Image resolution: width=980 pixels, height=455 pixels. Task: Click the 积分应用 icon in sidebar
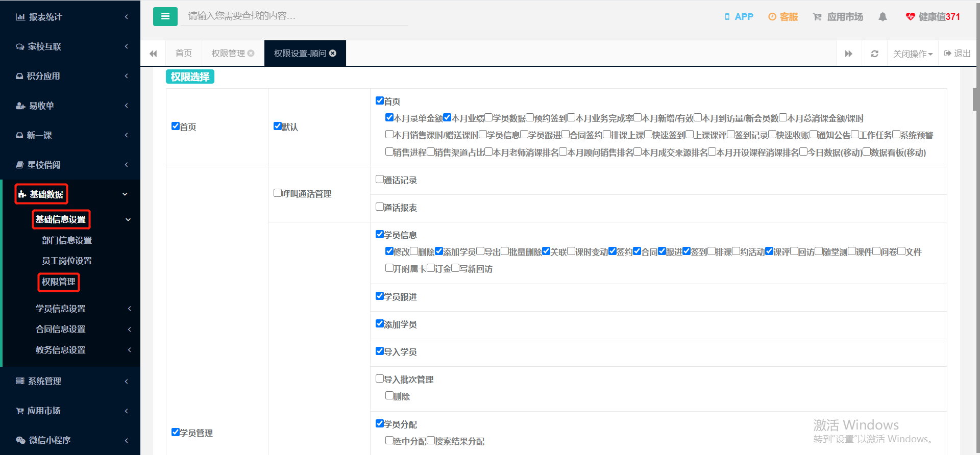[x=19, y=76]
